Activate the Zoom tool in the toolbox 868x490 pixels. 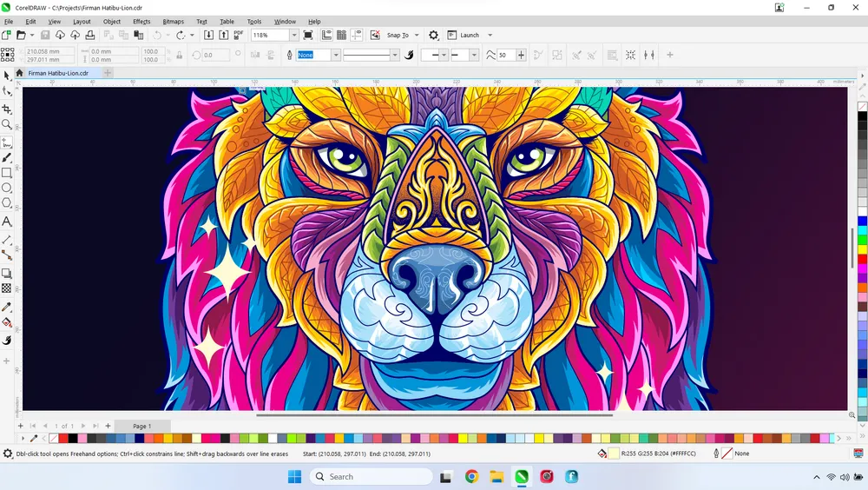pyautogui.click(x=7, y=125)
